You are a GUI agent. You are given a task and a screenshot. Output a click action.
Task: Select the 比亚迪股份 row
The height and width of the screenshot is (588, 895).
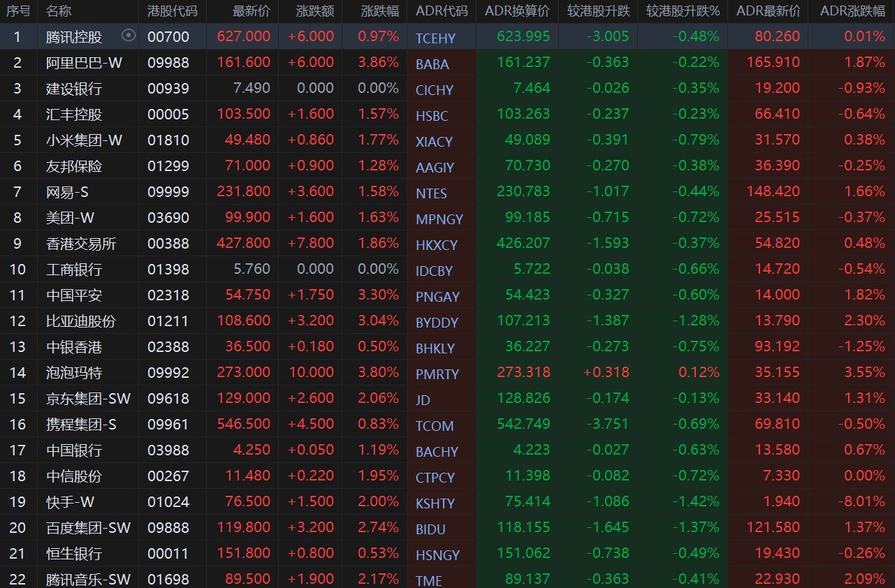[81, 321]
